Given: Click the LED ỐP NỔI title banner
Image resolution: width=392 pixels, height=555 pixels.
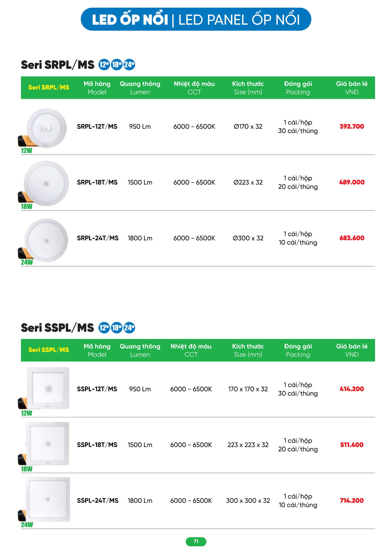Looking at the screenshot, I should coord(196,19).
